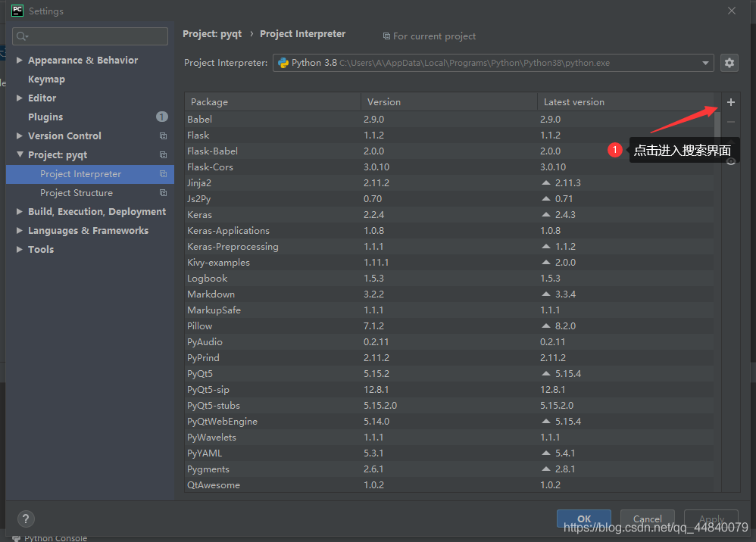Click into the settings search field
Viewport: 756px width, 542px height.
(95, 36)
